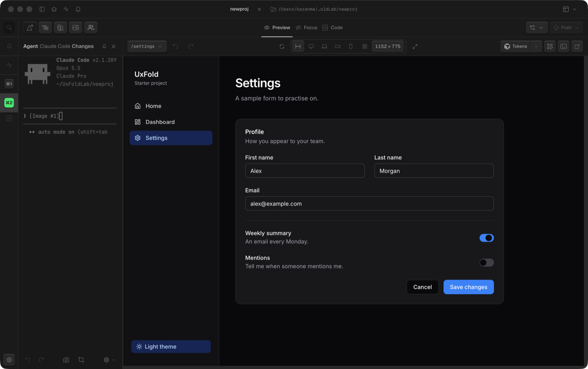Switch preview to desktop monitor size
The height and width of the screenshot is (369, 588).
coord(311,46)
